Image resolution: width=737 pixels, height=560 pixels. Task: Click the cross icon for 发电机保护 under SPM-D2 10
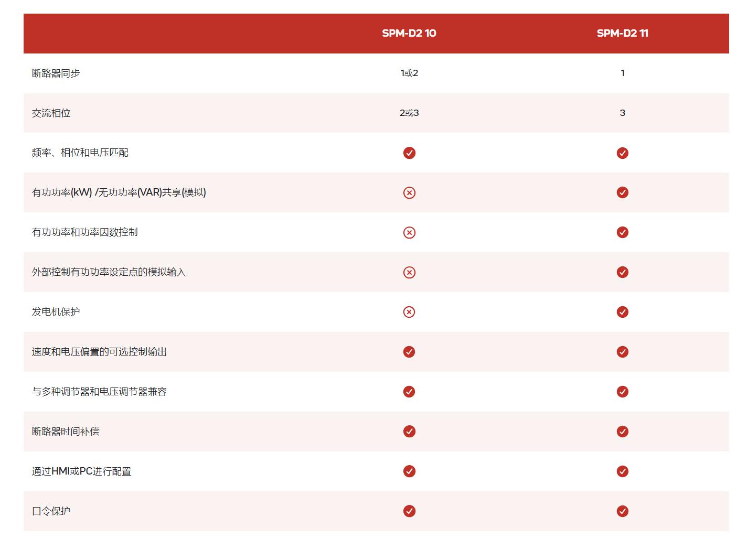click(409, 312)
